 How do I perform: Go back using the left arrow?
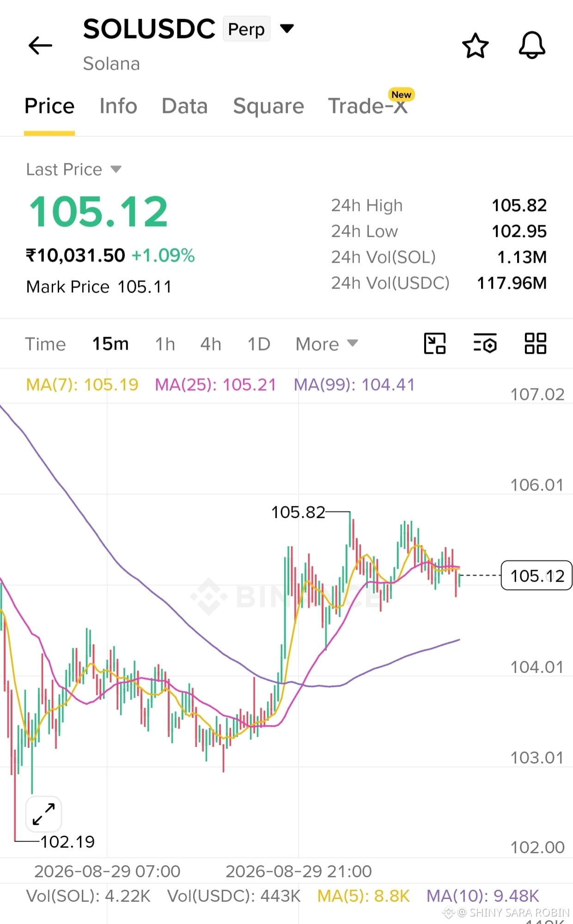(x=40, y=45)
